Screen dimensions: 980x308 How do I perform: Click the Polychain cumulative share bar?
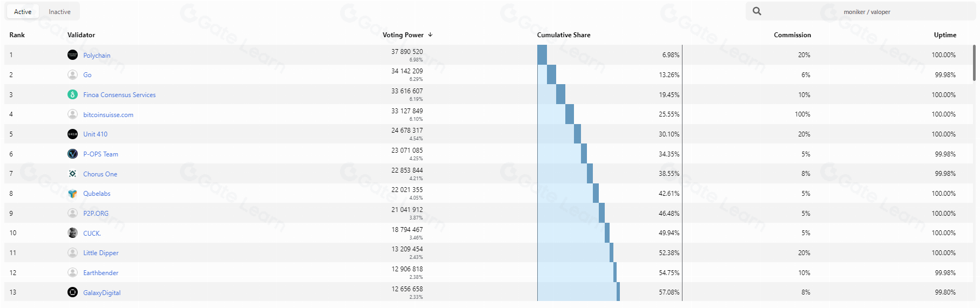pyautogui.click(x=542, y=54)
